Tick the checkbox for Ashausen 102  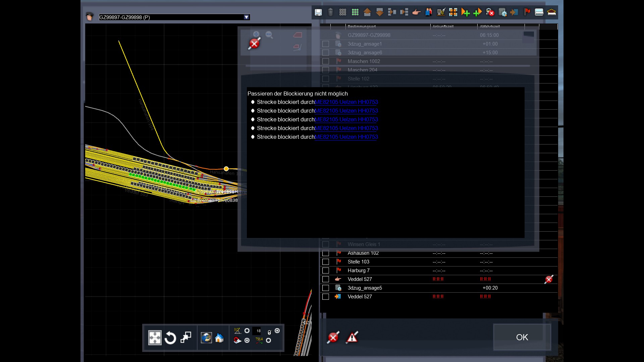point(325,253)
